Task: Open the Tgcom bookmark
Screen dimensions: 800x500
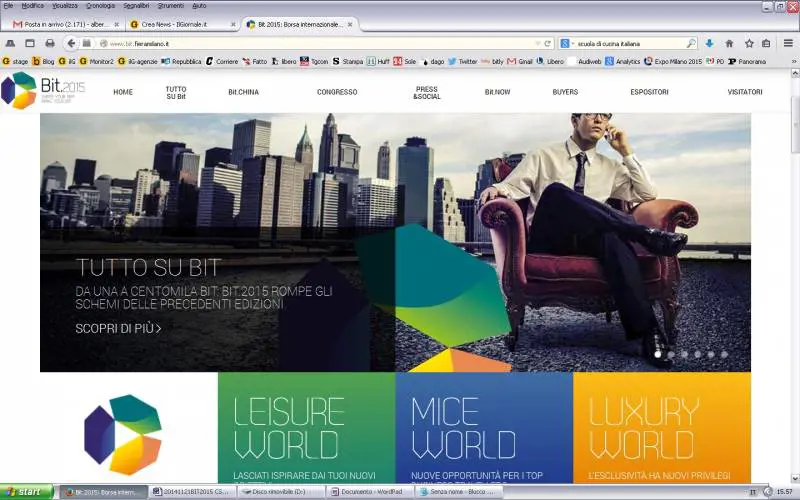Action: 314,61
